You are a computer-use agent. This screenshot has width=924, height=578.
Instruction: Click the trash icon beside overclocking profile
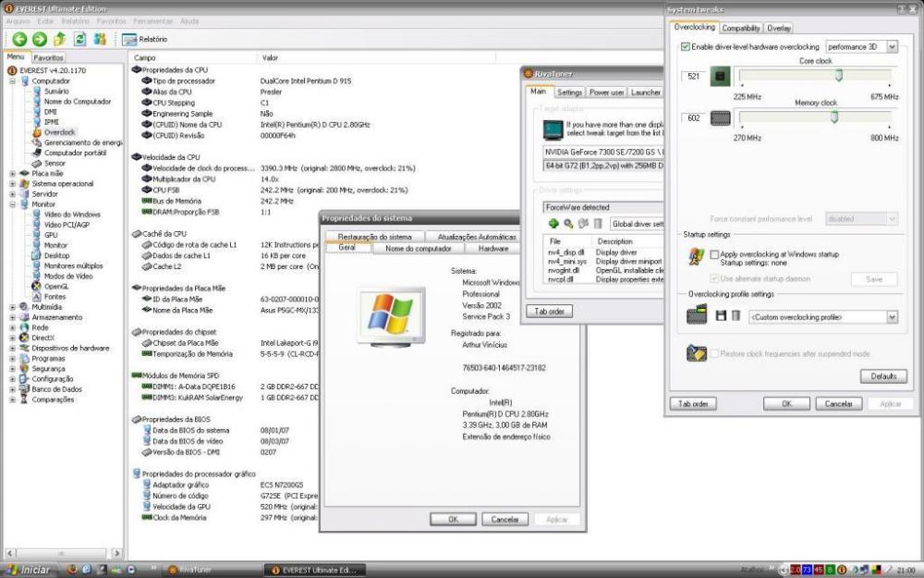point(736,316)
